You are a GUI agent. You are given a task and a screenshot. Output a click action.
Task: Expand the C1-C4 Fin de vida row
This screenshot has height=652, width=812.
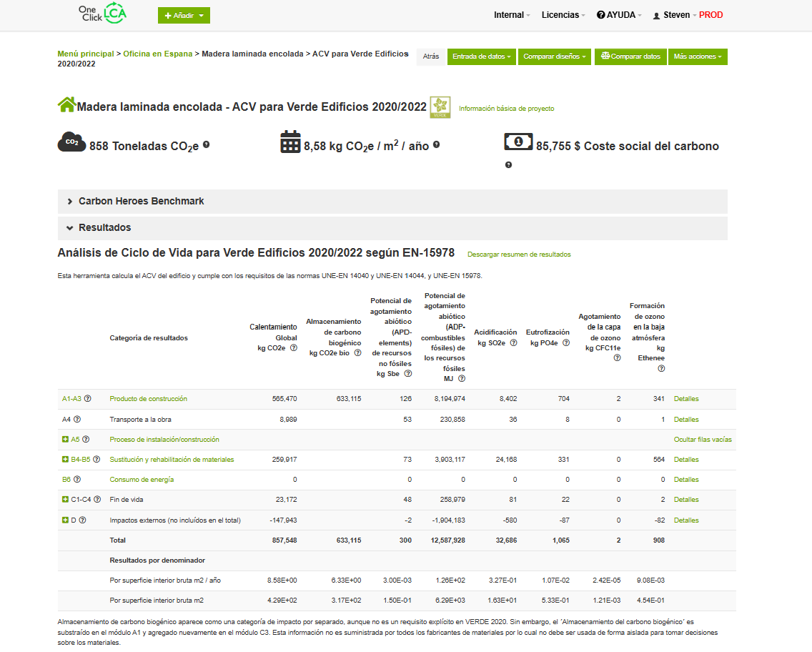coord(65,500)
